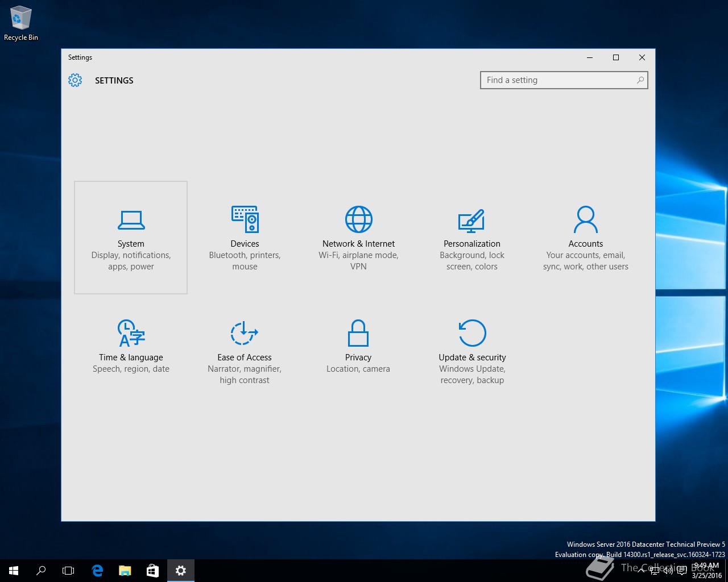
Task: Open Ease of Access settings
Action: pyautogui.click(x=245, y=351)
